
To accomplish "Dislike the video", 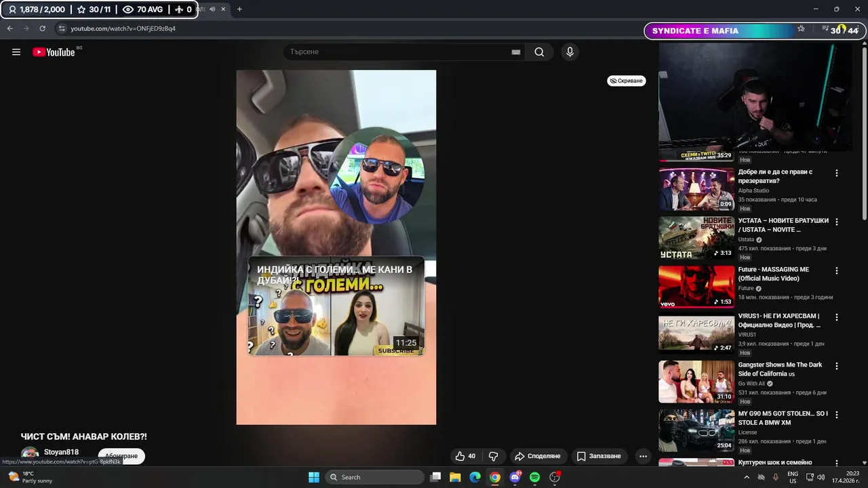I will coord(494,456).
